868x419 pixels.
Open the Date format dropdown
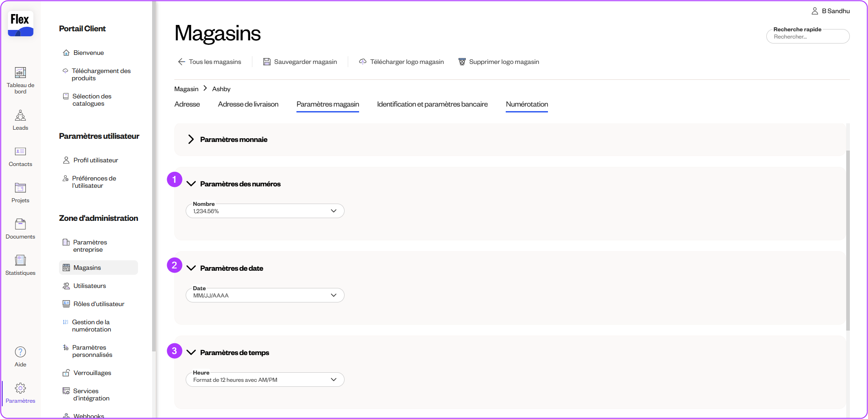(265, 296)
